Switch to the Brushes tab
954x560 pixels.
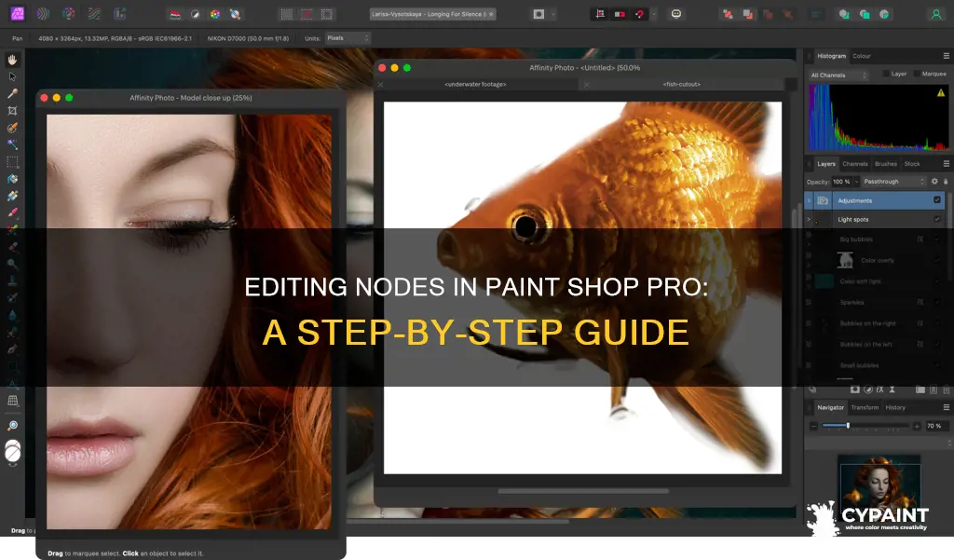pos(886,164)
